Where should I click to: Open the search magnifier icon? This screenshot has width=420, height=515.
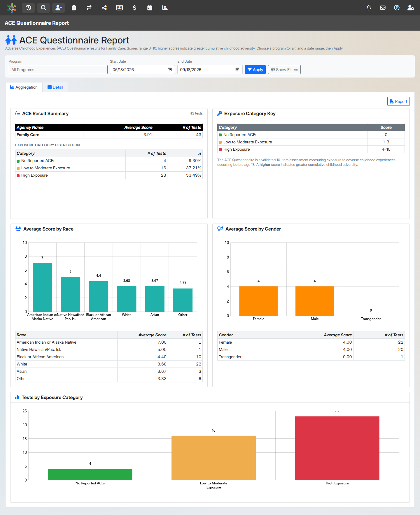[43, 8]
